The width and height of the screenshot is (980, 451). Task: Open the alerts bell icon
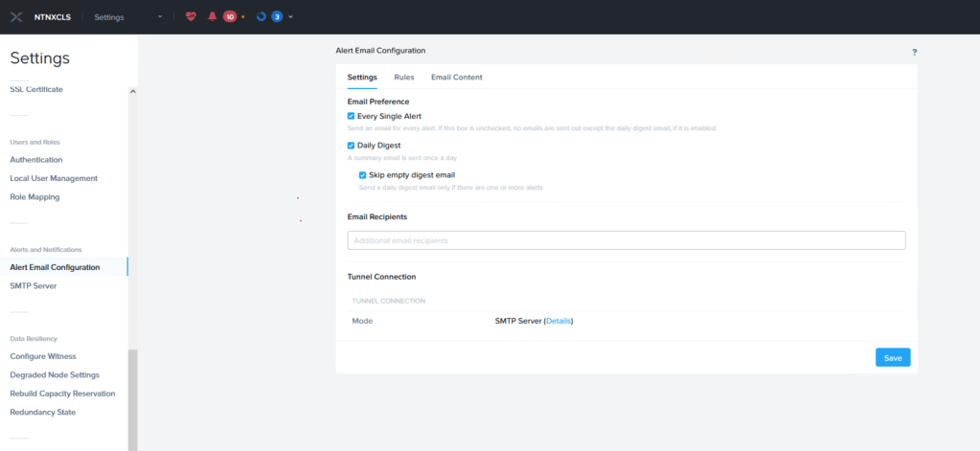pos(212,16)
